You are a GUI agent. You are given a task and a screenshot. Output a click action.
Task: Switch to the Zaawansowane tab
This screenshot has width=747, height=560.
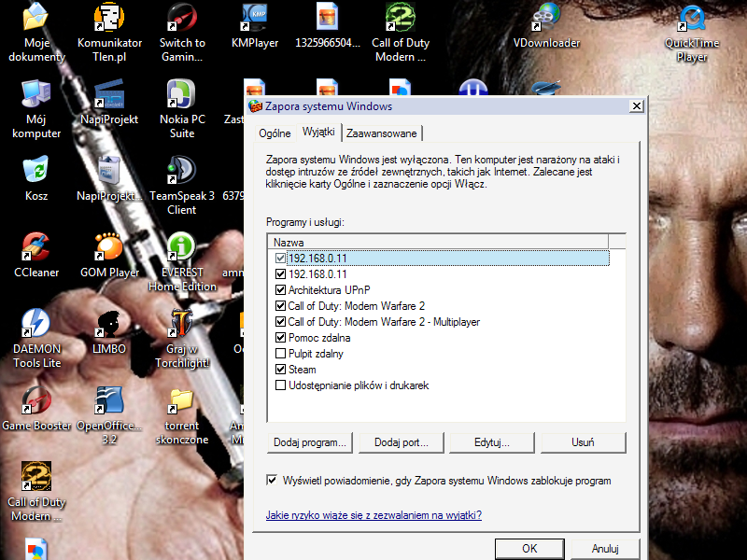[382, 133]
